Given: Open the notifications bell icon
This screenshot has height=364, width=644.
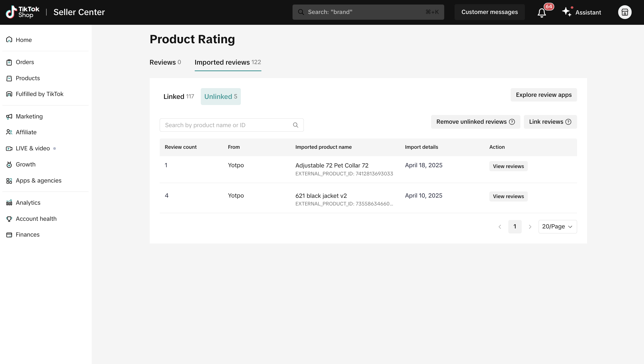Looking at the screenshot, I should point(542,12).
